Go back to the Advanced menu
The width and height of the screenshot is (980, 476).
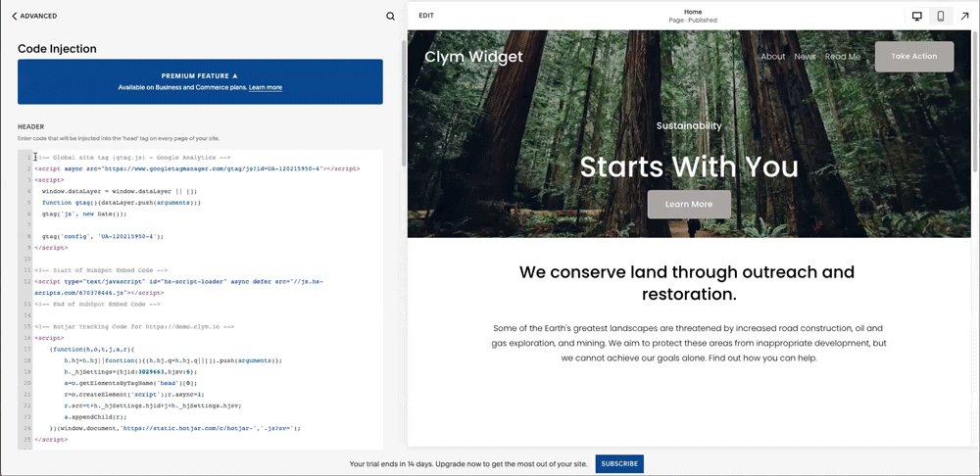coord(34,17)
